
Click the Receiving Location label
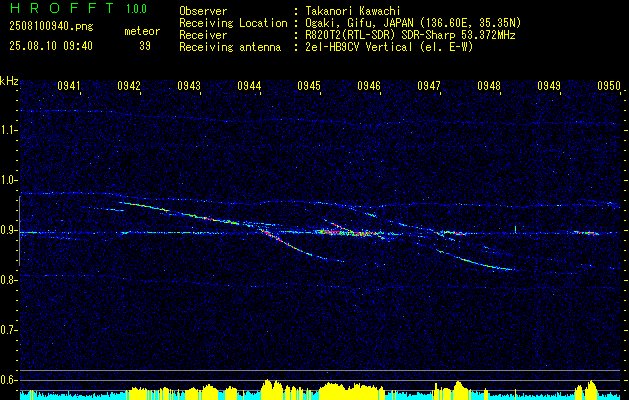(233, 23)
